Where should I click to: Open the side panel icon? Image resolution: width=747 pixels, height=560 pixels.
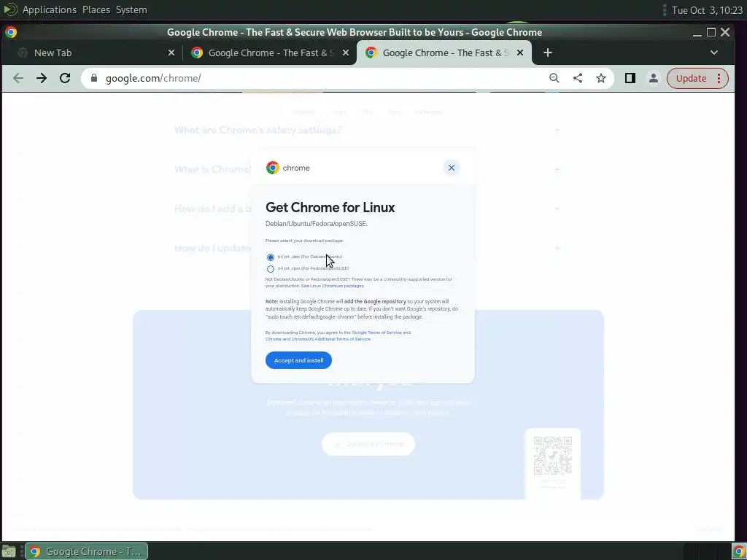coord(630,78)
